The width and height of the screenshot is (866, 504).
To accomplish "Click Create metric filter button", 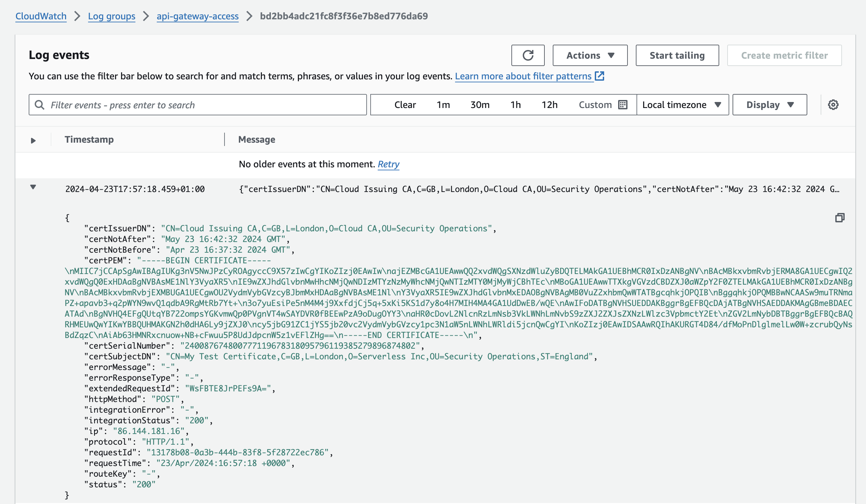I will pyautogui.click(x=784, y=55).
